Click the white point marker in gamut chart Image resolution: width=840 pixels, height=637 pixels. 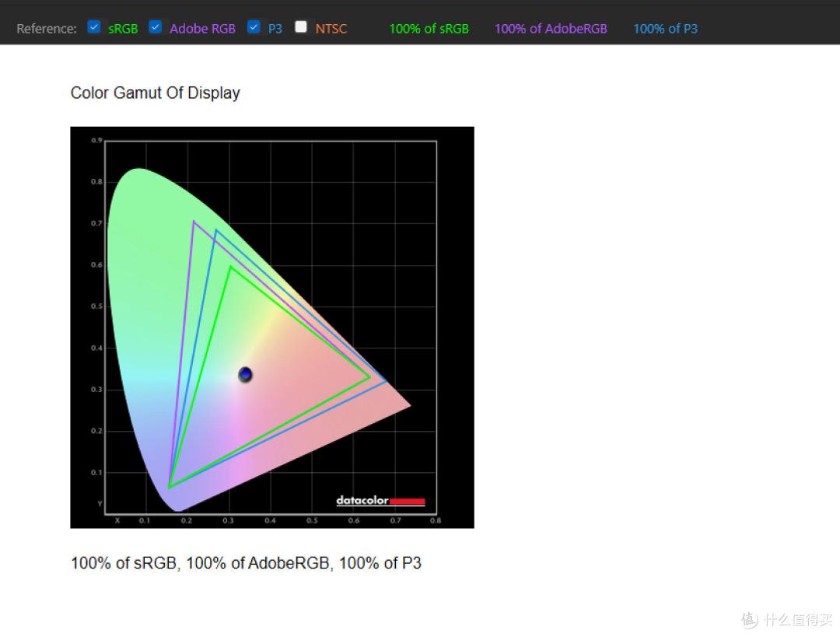tap(245, 374)
